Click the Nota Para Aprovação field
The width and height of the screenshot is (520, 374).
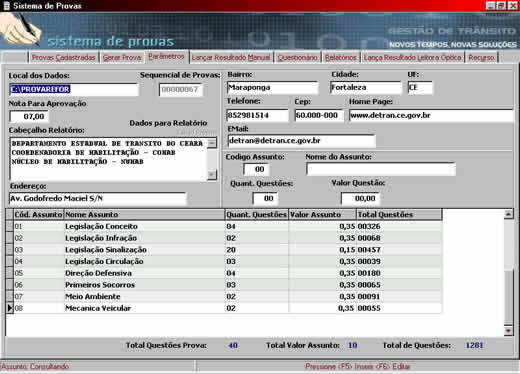click(x=29, y=117)
